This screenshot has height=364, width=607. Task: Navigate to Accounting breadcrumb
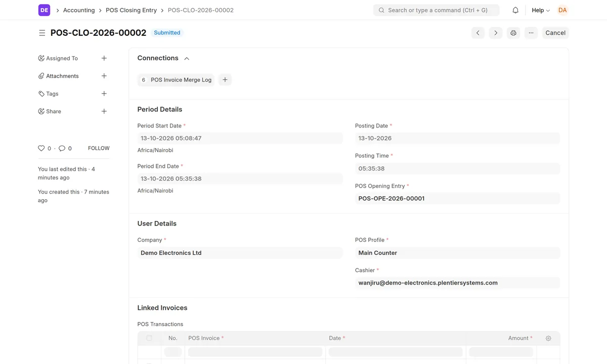coord(79,10)
